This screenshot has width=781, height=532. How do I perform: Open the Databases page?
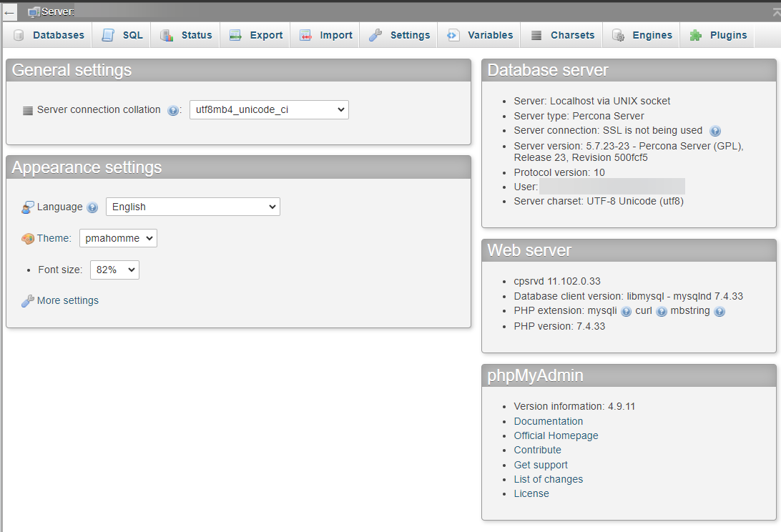point(57,34)
